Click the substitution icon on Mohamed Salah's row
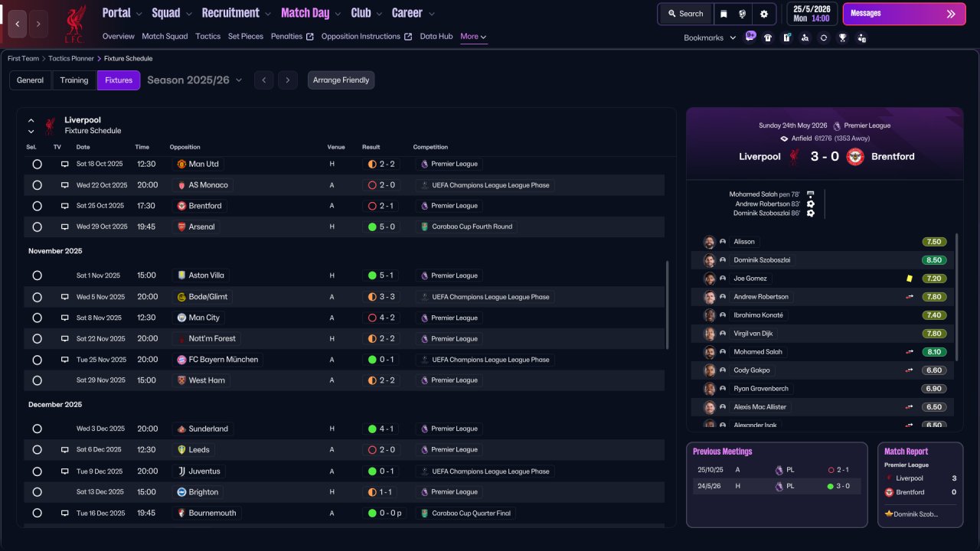The height and width of the screenshot is (551, 980). click(x=910, y=352)
